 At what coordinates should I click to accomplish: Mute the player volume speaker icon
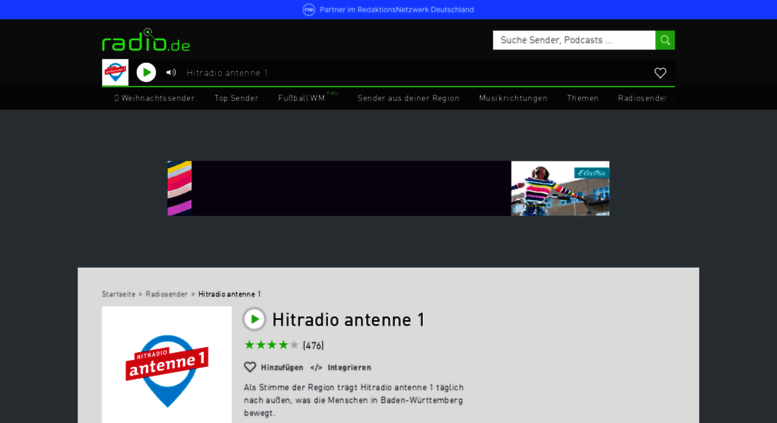171,72
